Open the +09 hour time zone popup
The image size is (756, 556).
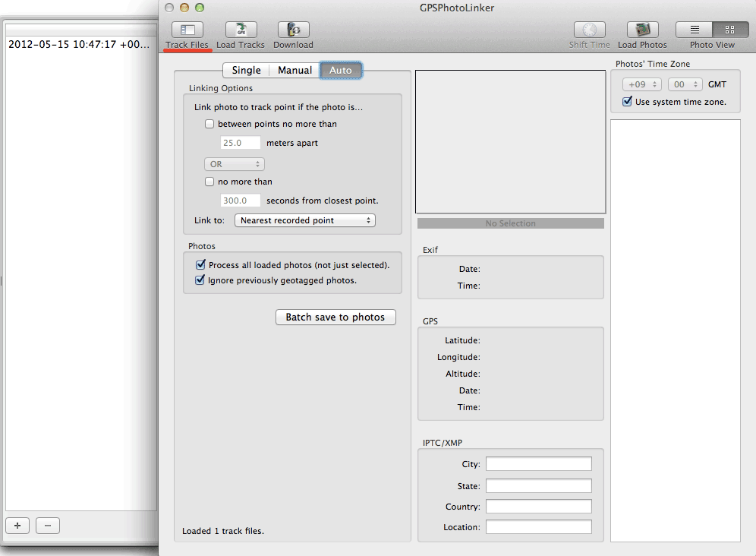click(641, 84)
